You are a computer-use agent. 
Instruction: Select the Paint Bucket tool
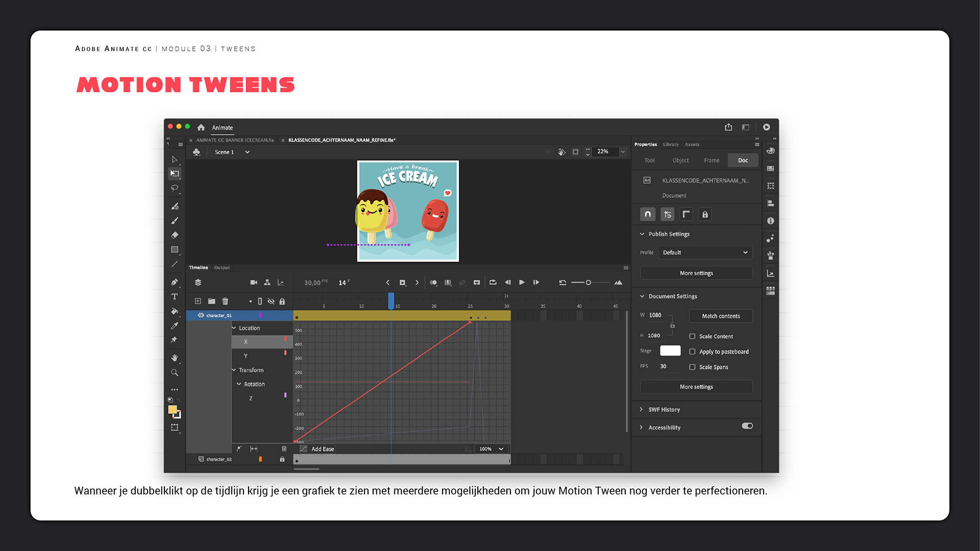[x=175, y=311]
